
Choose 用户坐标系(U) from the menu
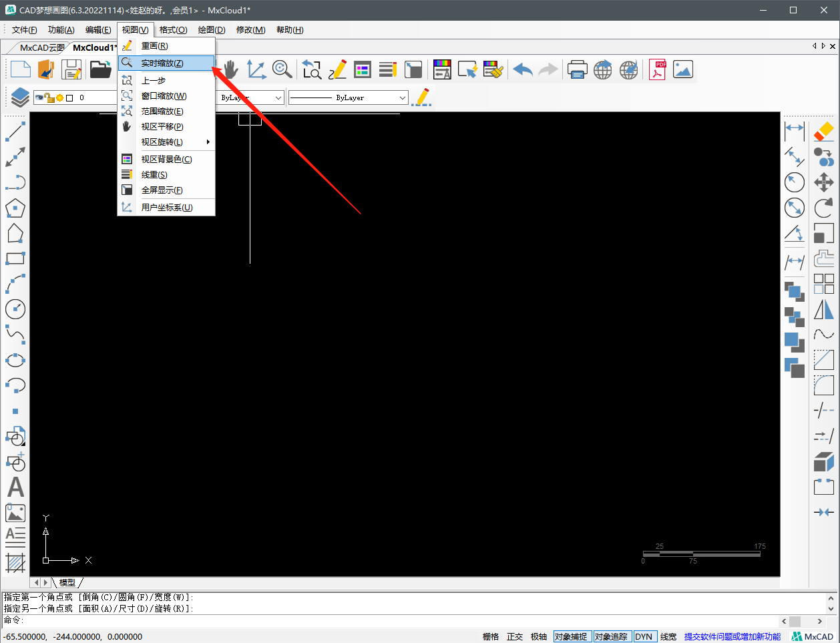pyautogui.click(x=166, y=208)
